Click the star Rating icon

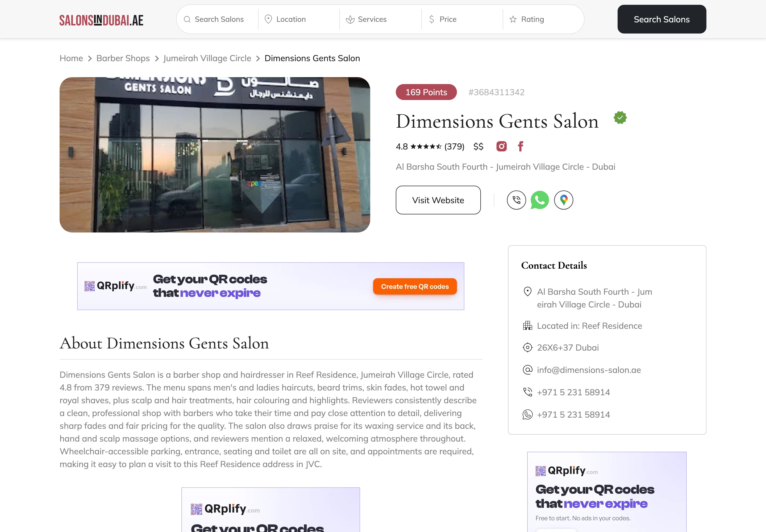[513, 19]
